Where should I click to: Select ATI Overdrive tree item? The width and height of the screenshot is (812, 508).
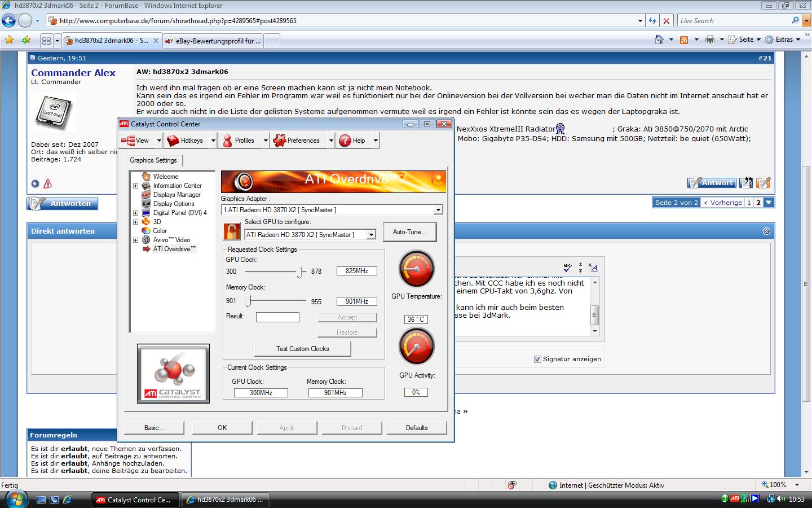coord(174,249)
